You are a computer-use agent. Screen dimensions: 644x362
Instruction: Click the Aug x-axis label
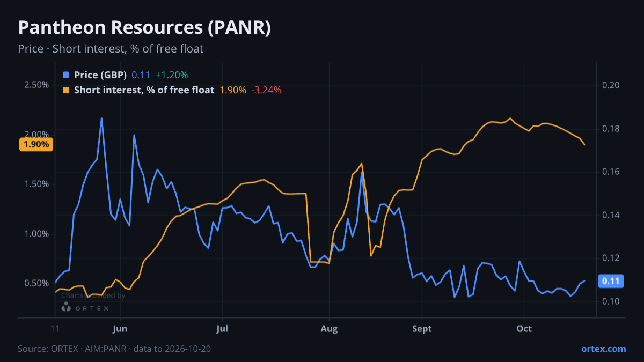coord(329,328)
